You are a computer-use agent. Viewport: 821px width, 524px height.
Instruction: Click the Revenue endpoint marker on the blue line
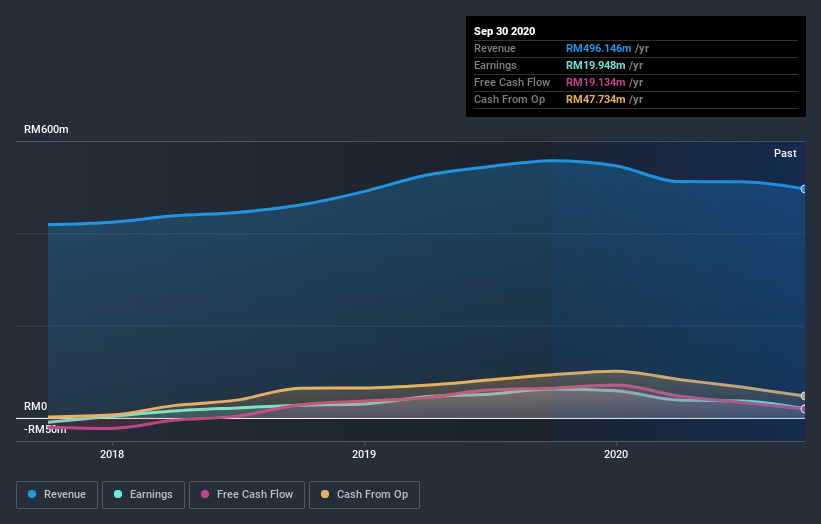804,189
